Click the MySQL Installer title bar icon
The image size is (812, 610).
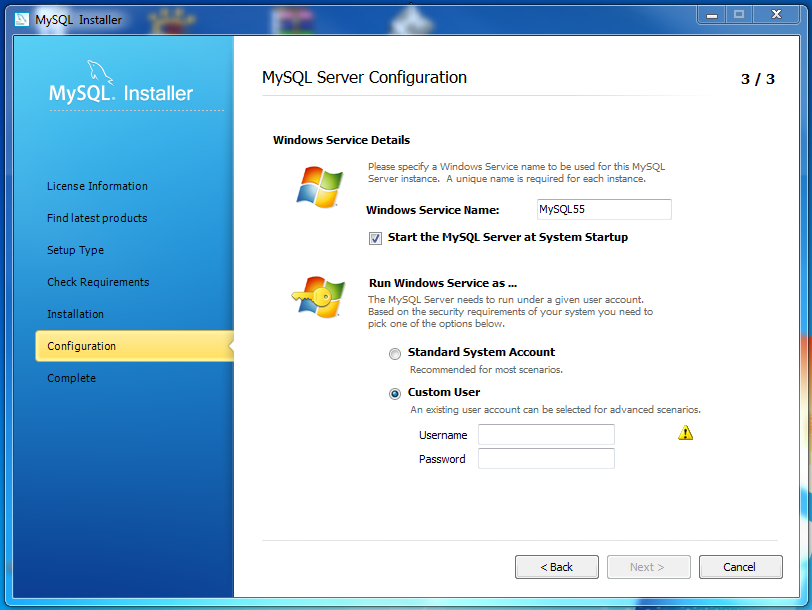22,20
